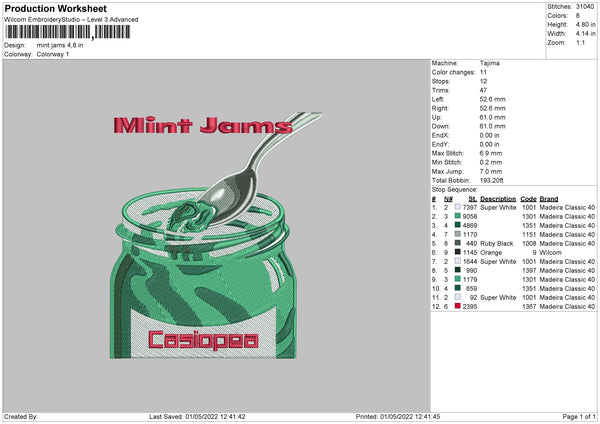Click code '1151' in stop row 4
600x424 pixels.
(529, 235)
